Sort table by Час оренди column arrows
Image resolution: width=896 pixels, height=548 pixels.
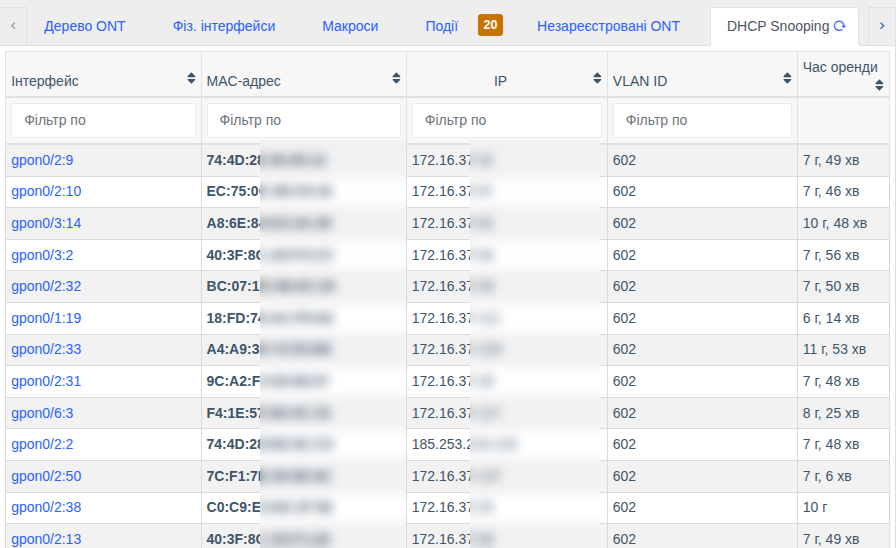click(x=879, y=86)
